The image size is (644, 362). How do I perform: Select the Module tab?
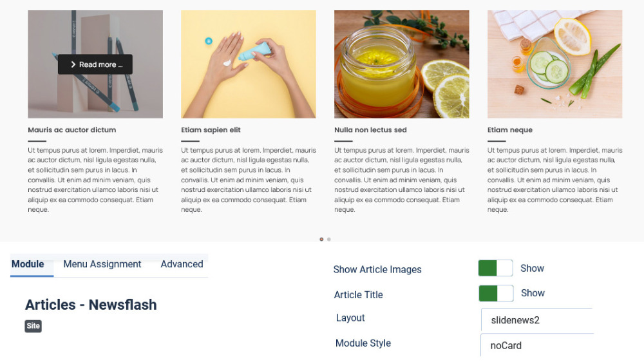point(28,264)
